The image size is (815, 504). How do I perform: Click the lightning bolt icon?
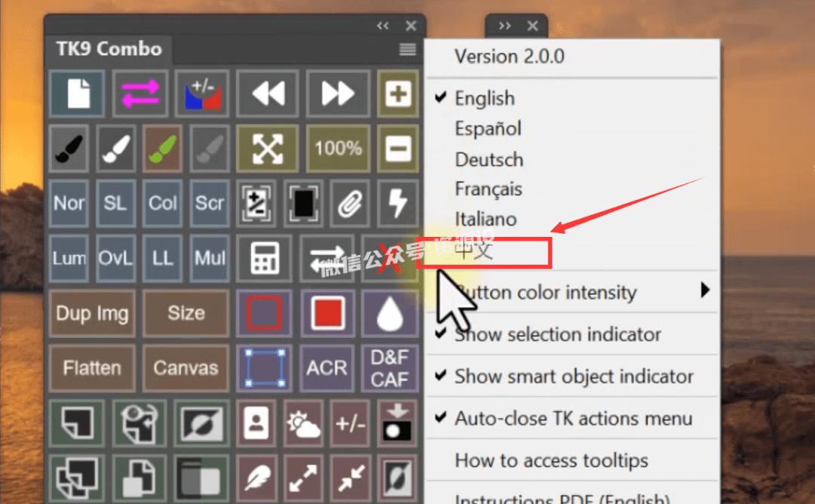pos(398,203)
